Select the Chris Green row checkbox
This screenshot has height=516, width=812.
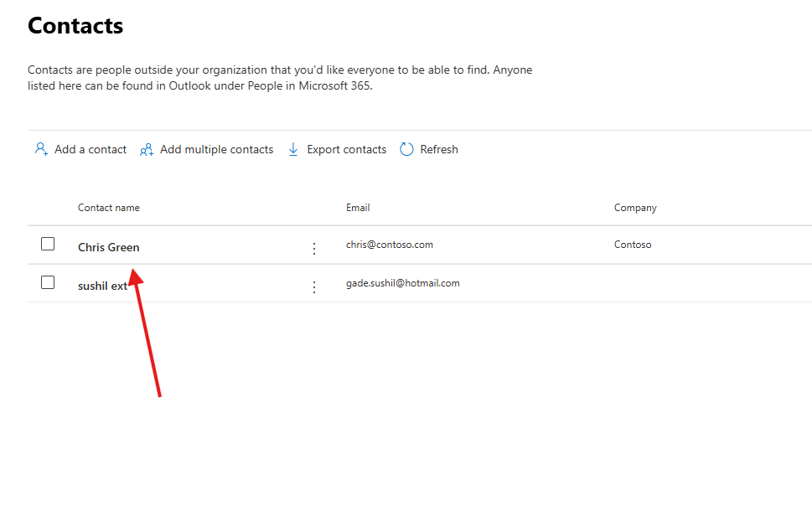point(48,244)
